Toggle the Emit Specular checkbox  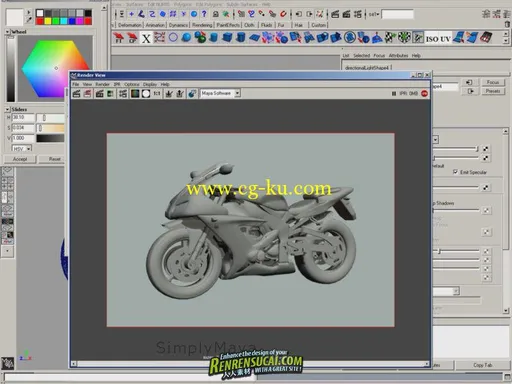(x=455, y=172)
